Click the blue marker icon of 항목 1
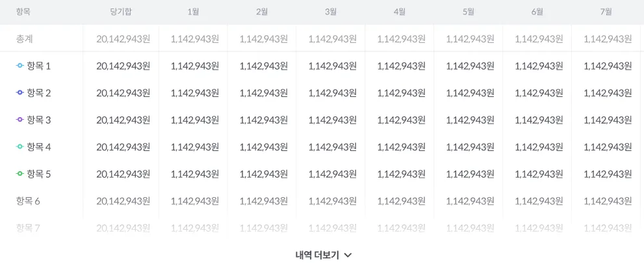The image size is (644, 274). tap(20, 66)
